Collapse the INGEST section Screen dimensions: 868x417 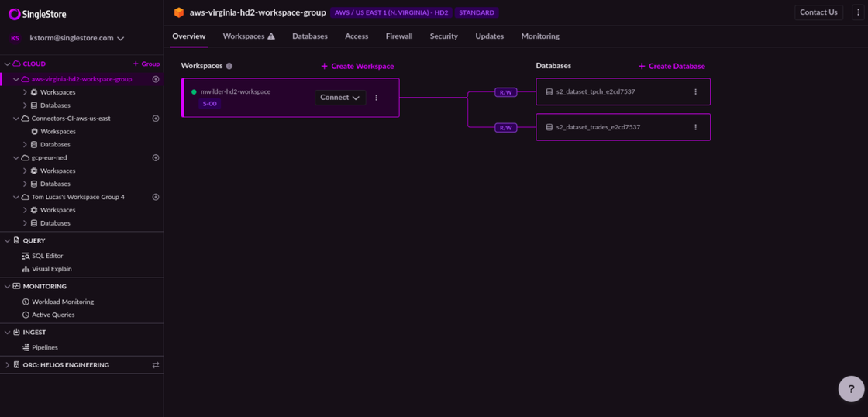click(x=7, y=333)
